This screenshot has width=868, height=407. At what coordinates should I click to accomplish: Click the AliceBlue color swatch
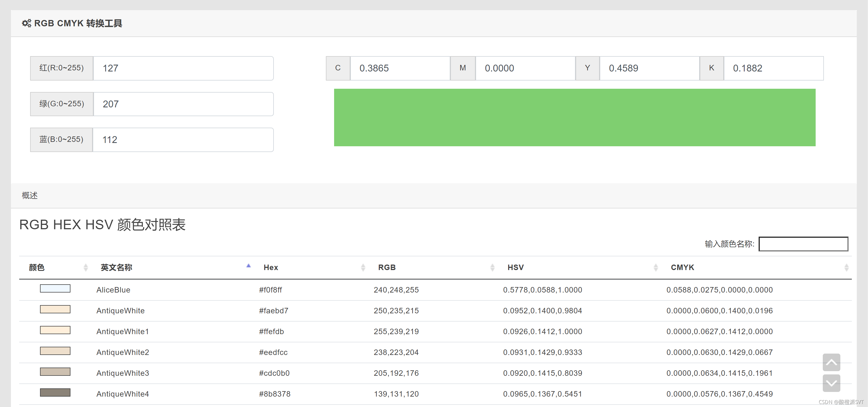pyautogui.click(x=55, y=288)
